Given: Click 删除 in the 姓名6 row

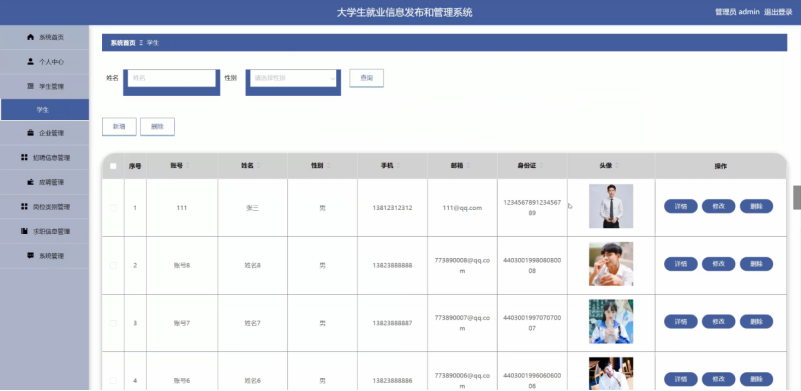Looking at the screenshot, I should (756, 379).
